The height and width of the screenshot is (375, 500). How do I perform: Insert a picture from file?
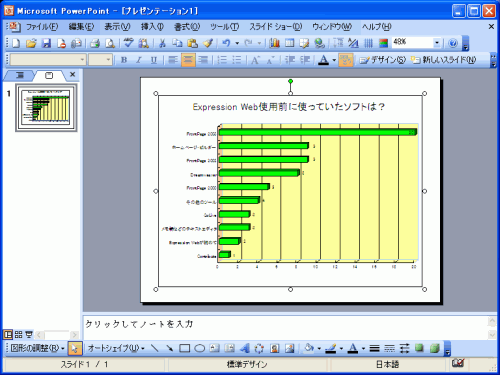point(290,348)
